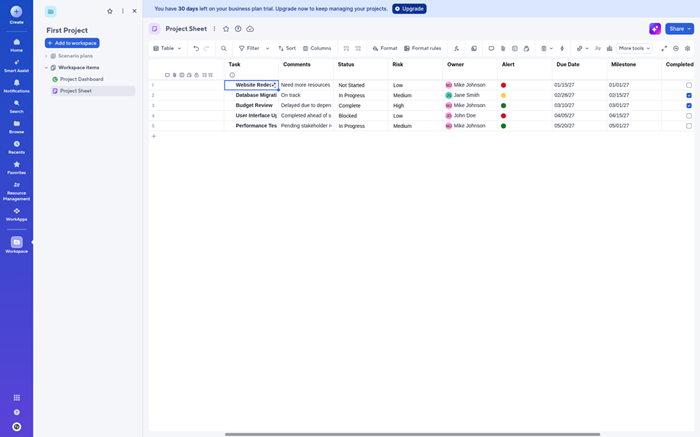The height and width of the screenshot is (437, 700).
Task: Open Recents in left sidebar
Action: (x=17, y=147)
